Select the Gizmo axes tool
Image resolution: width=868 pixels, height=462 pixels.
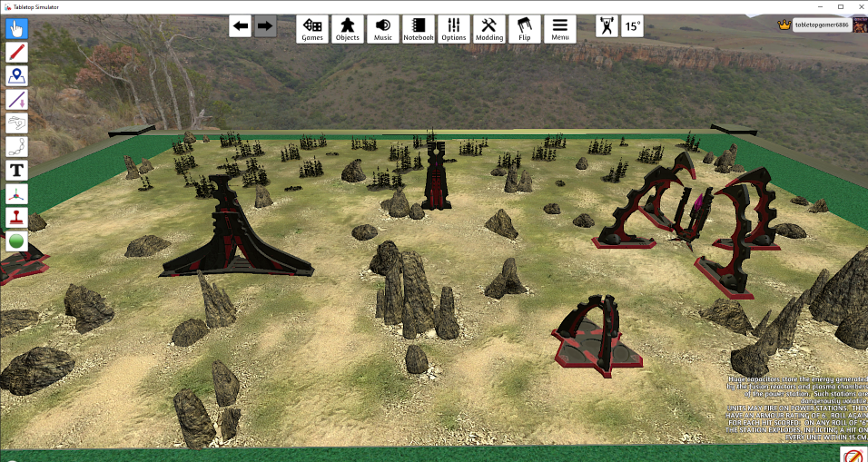tap(16, 195)
